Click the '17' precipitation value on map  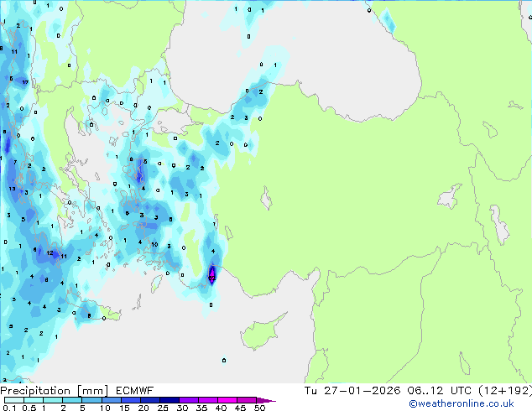(25, 82)
